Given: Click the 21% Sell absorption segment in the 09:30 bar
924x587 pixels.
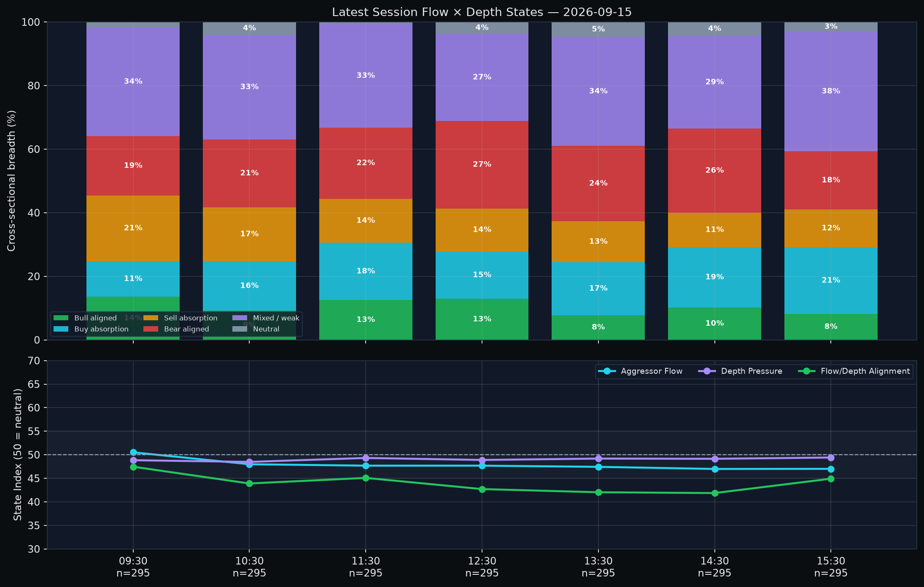Looking at the screenshot, I should 133,228.
